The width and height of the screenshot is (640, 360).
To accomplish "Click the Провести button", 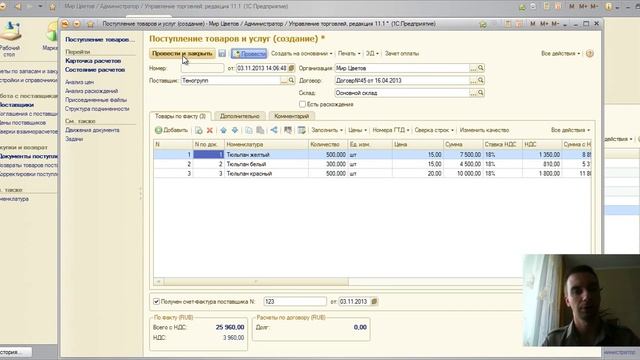I will (249, 53).
